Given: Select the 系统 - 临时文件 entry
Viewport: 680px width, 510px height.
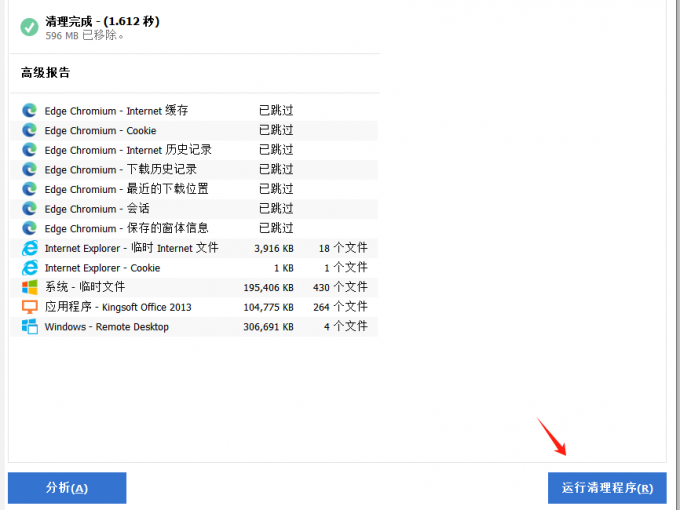Looking at the screenshot, I should 194,287.
